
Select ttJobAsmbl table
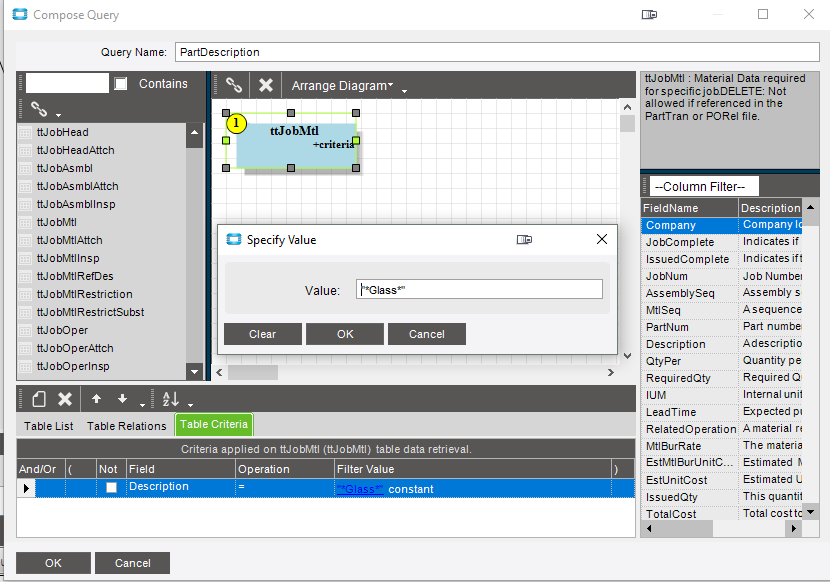point(65,168)
